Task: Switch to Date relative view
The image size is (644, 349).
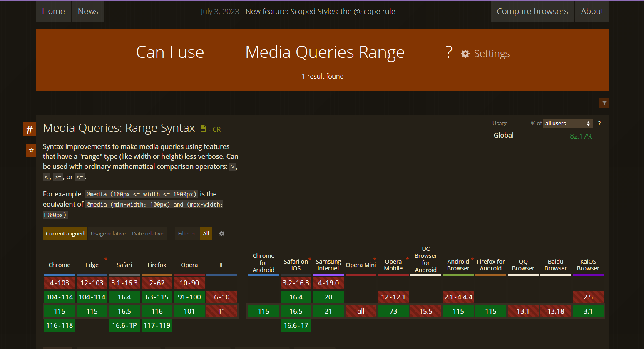Action: pyautogui.click(x=148, y=234)
